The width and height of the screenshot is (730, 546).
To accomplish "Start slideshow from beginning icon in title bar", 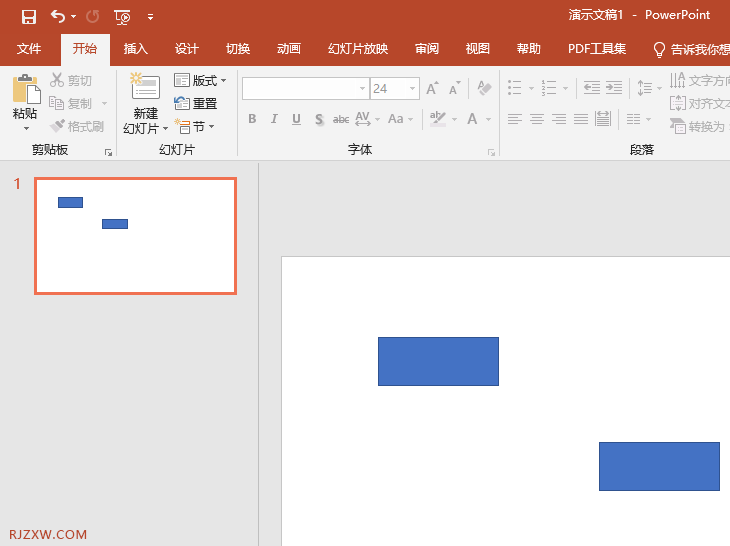I will (x=122, y=17).
